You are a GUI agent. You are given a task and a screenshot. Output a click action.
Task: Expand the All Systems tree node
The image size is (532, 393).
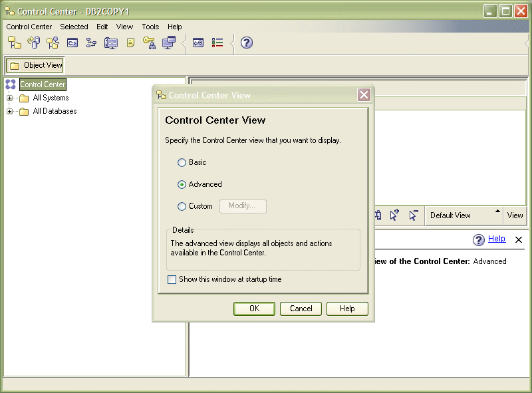(9, 98)
